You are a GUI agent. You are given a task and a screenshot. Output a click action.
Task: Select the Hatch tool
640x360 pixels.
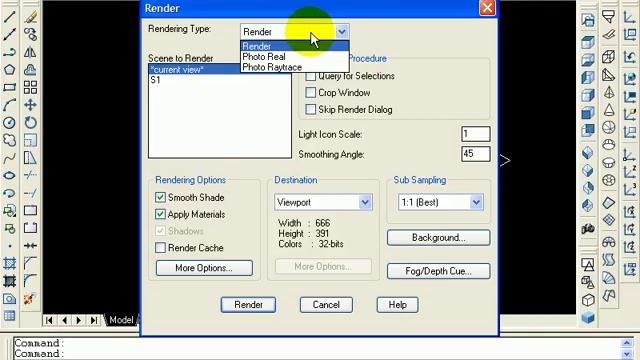tap(9, 264)
